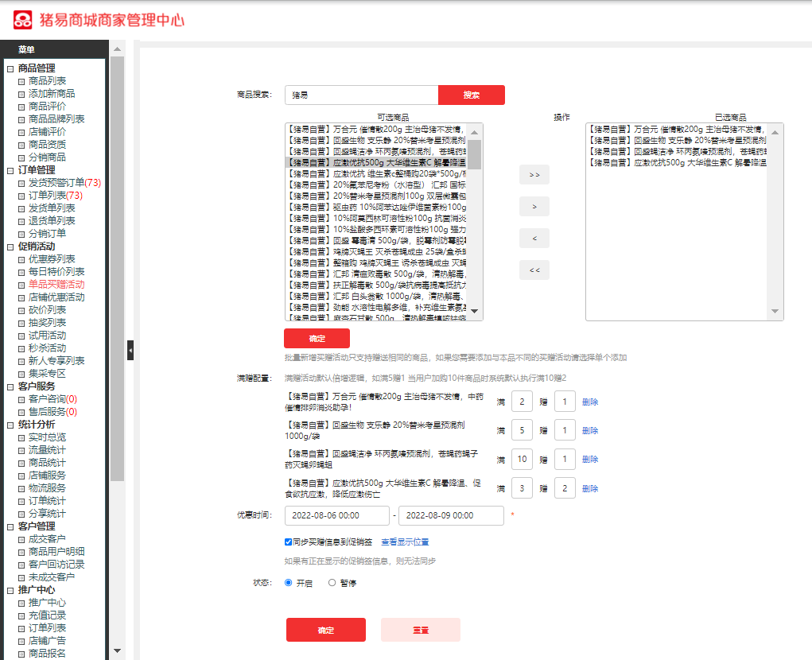Click down arrow of 可选商品 list scrollbar

[474, 311]
